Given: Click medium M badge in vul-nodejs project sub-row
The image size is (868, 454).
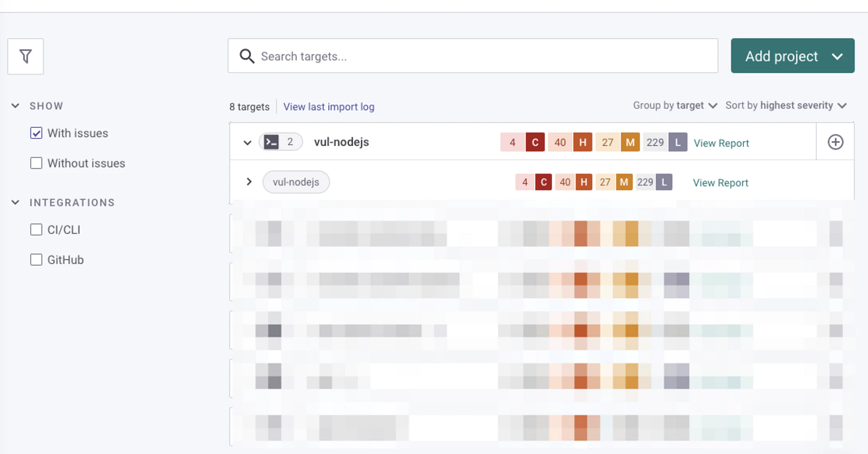Looking at the screenshot, I should (624, 182).
